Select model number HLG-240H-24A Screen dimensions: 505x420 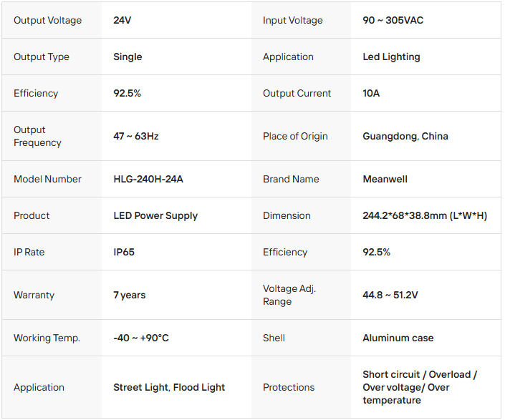coord(148,179)
